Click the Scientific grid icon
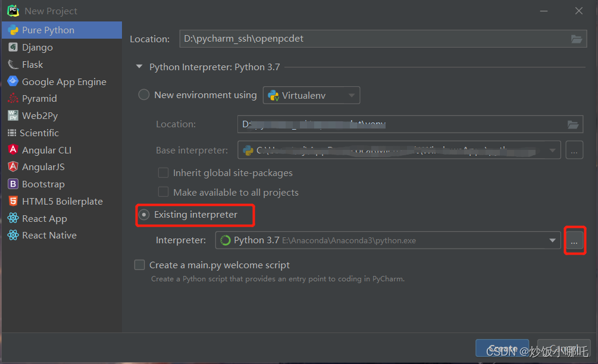 (12, 133)
